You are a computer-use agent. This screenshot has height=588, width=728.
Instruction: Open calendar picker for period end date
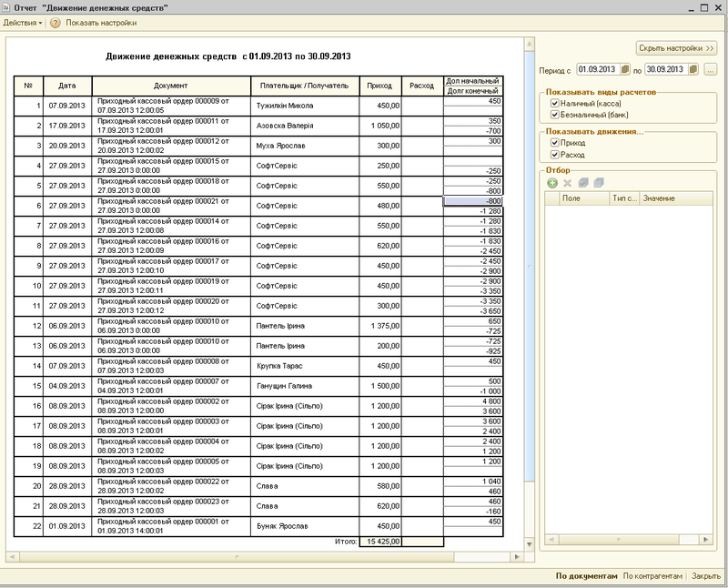click(x=693, y=69)
